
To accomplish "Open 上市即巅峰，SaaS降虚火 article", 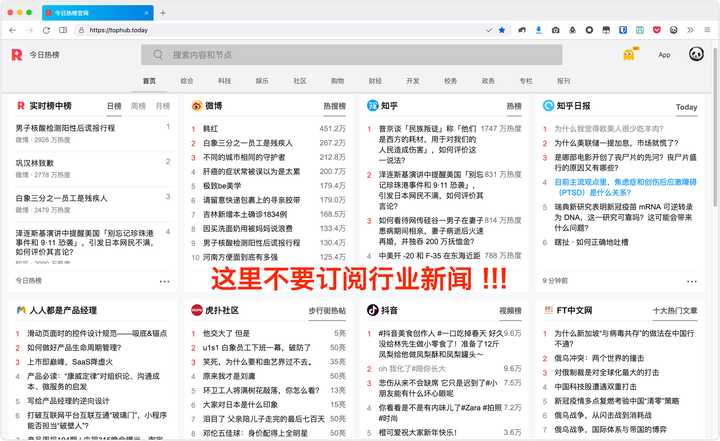I will click(x=70, y=362).
